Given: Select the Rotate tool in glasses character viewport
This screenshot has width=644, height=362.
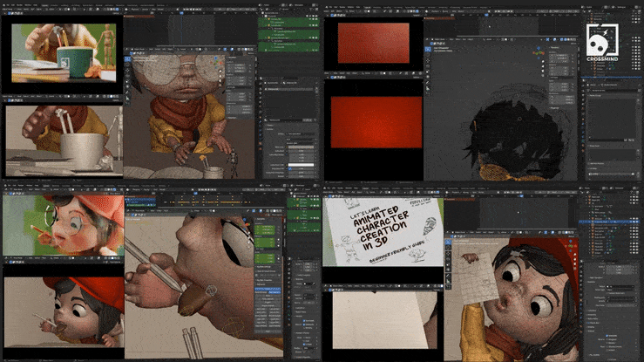Looking at the screenshot, I should (127, 76).
